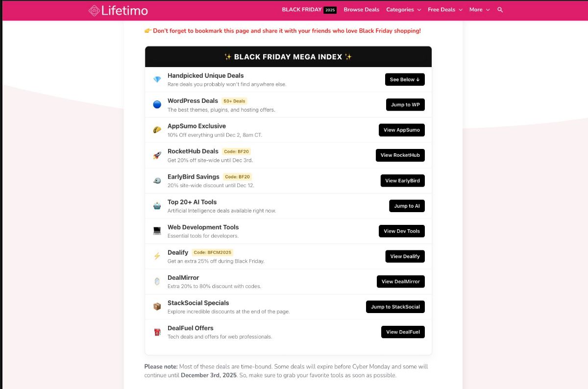
Task: Click the lightning bolt icon next to Dealify
Action: (x=157, y=256)
